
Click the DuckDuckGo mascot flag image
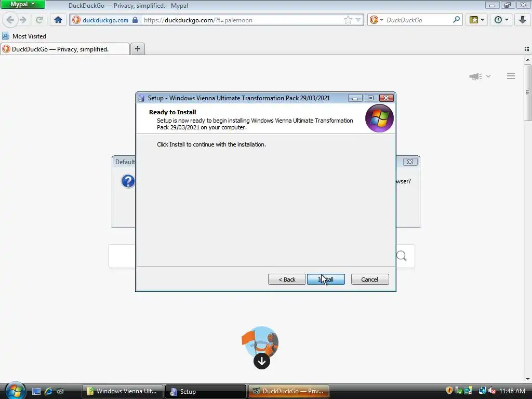coord(260,342)
